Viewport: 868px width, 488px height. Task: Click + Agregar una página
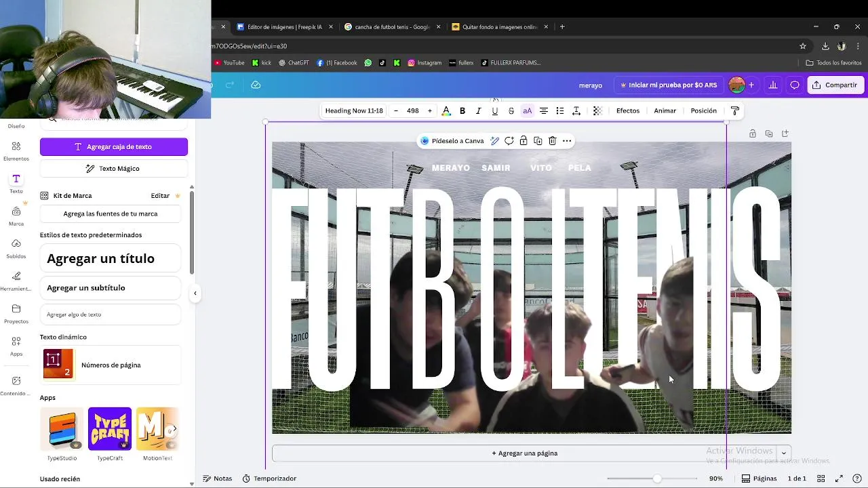[x=524, y=453]
